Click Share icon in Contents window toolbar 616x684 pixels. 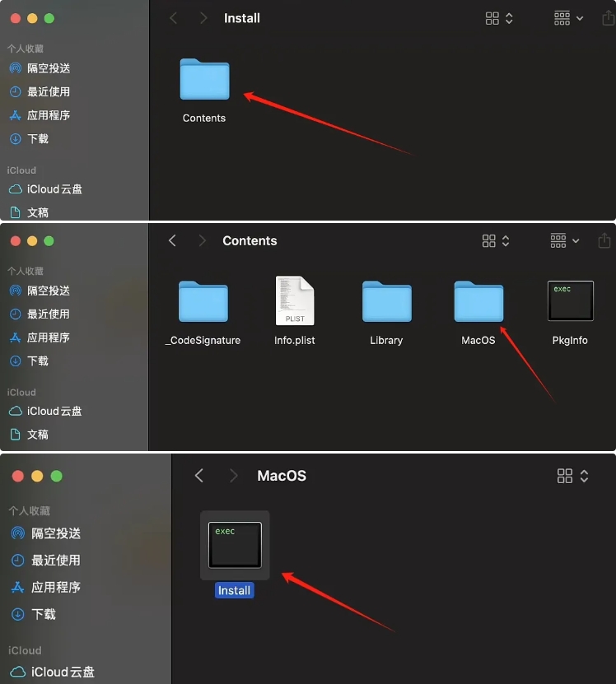tap(604, 240)
